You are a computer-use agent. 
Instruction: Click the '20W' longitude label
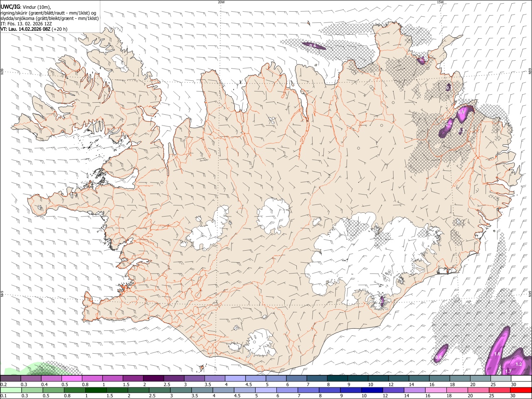click(x=221, y=2)
